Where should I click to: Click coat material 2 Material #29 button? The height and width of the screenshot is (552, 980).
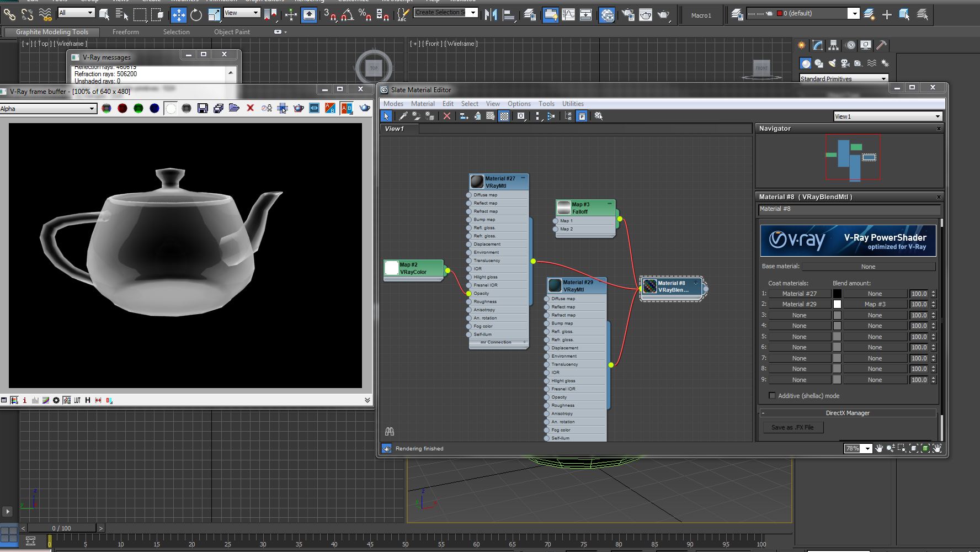(800, 304)
